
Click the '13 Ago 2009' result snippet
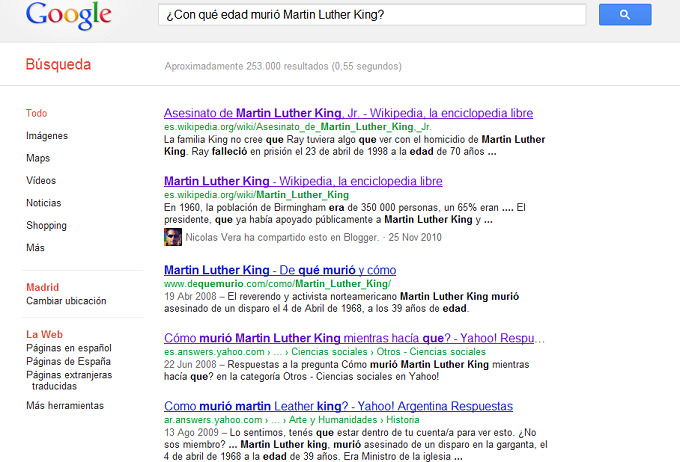(356, 445)
